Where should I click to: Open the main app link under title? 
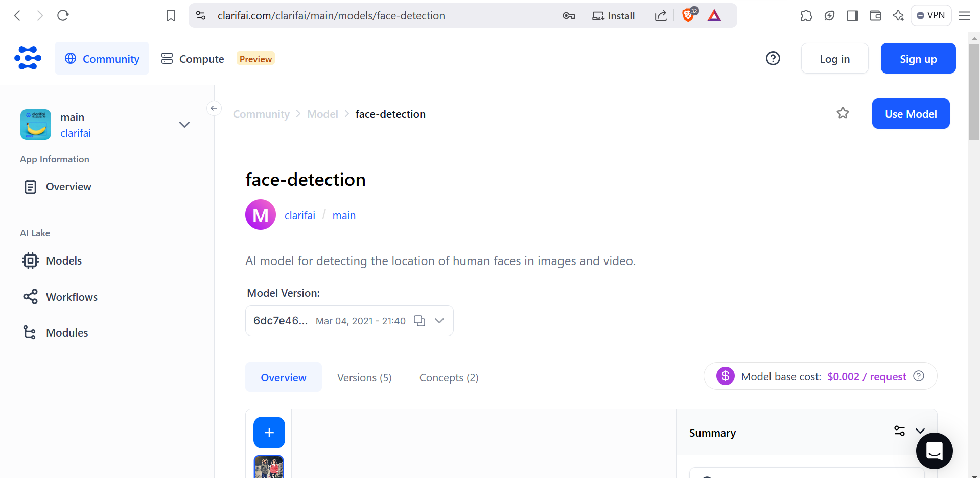(344, 216)
